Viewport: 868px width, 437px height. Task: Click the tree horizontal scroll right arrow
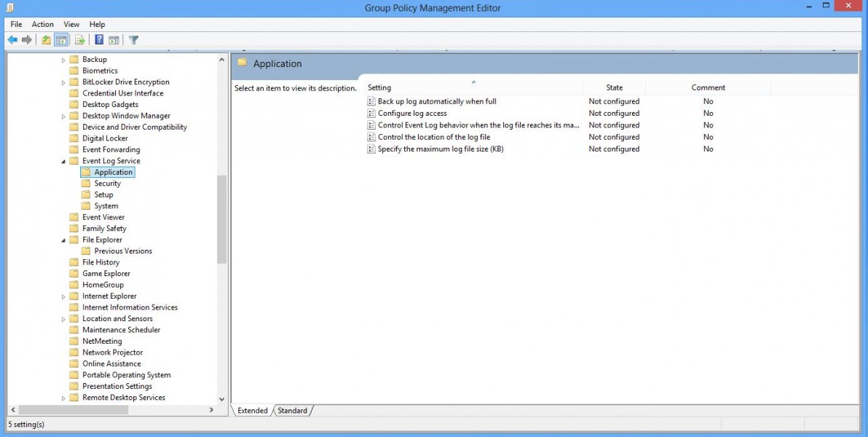click(211, 410)
